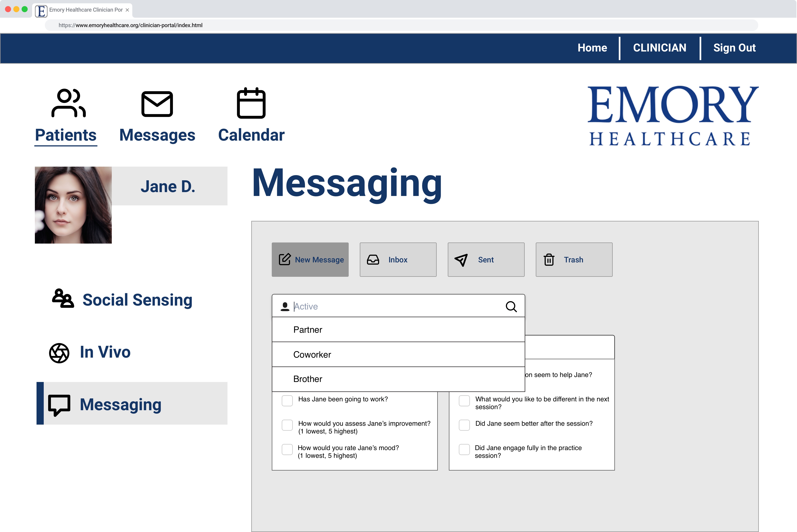Click the Emory Healthcare logo
Screen dimensions: 797x532
[x=673, y=116]
